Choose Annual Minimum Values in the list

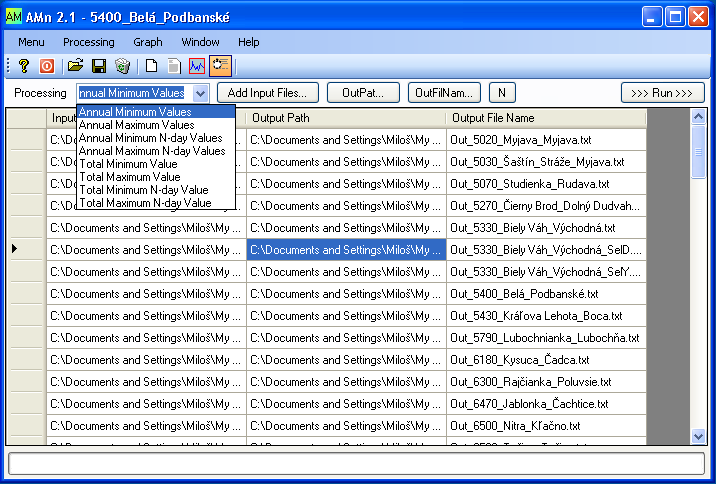[x=156, y=112]
